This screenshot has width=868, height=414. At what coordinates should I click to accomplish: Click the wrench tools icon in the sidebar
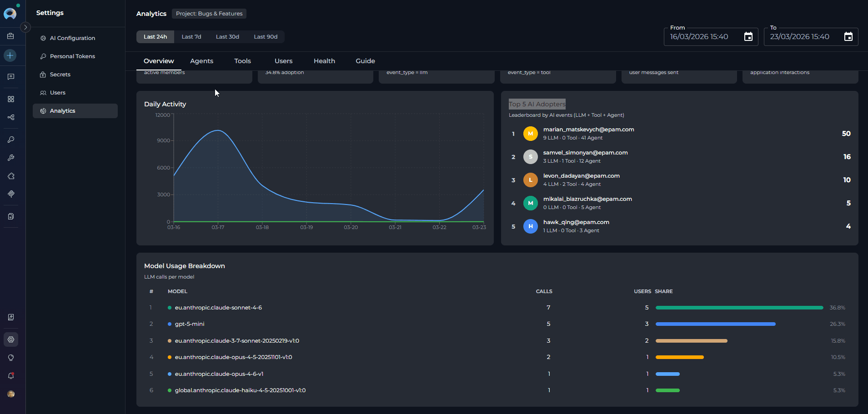(x=10, y=158)
